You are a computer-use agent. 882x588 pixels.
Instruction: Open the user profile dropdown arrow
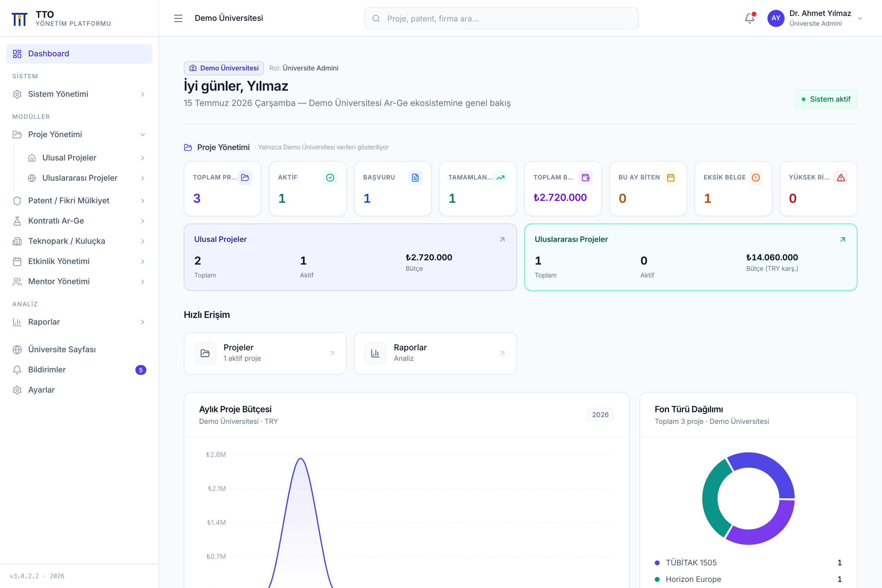[860, 18]
